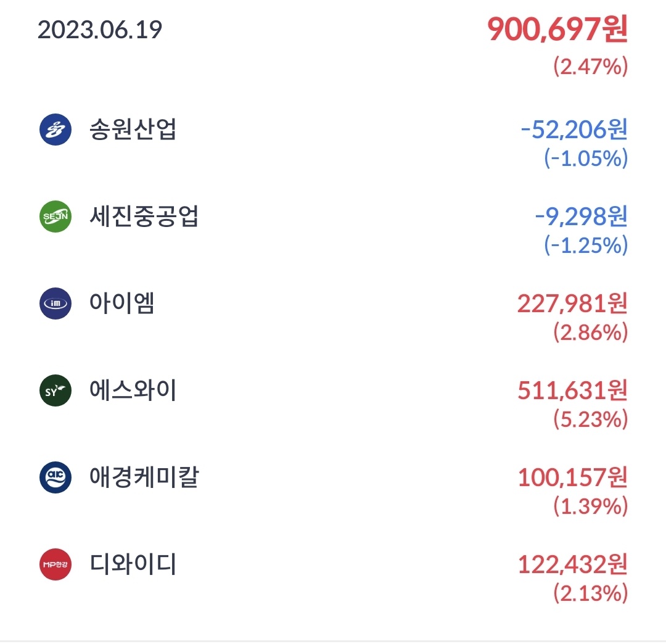Click the 아이엠 profit amount 227,981원
The width and height of the screenshot is (666, 644).
click(572, 303)
